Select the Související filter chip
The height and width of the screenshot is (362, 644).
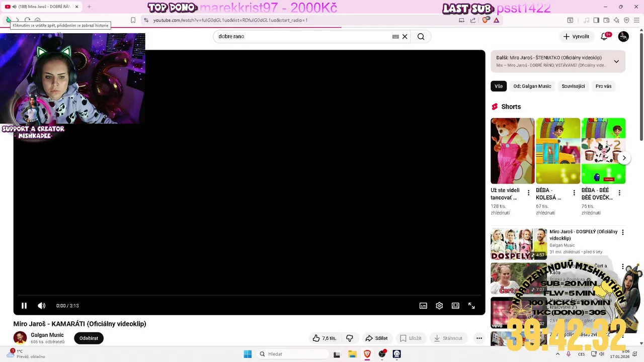pos(573,86)
